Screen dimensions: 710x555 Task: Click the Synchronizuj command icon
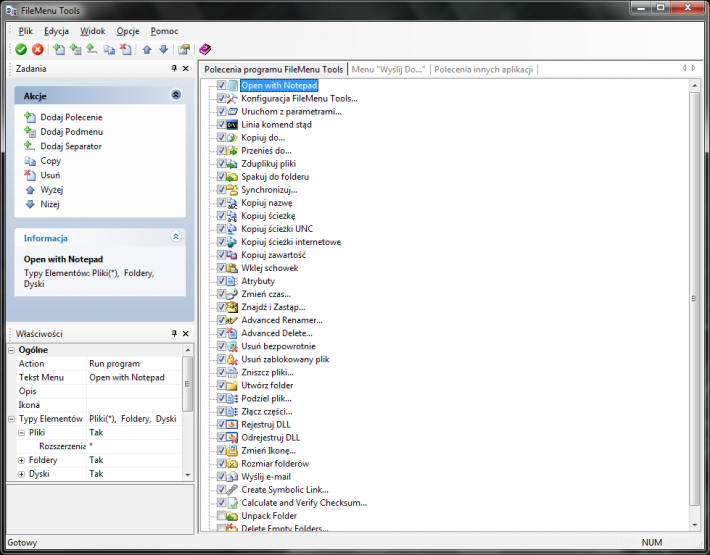point(232,190)
